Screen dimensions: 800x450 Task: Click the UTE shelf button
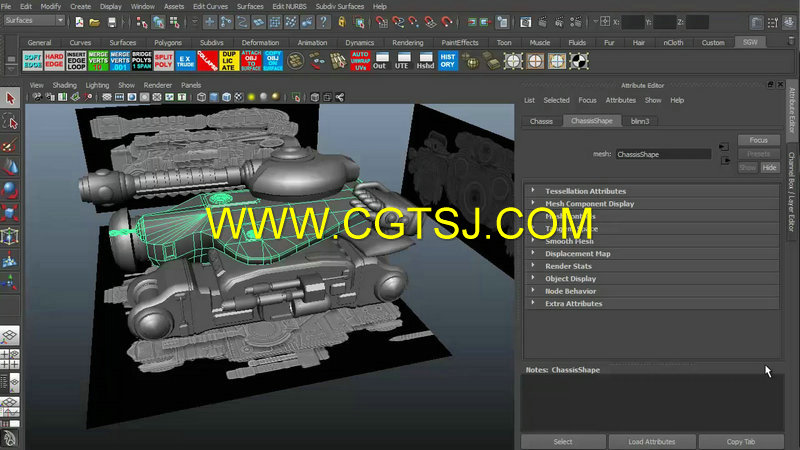(x=404, y=61)
